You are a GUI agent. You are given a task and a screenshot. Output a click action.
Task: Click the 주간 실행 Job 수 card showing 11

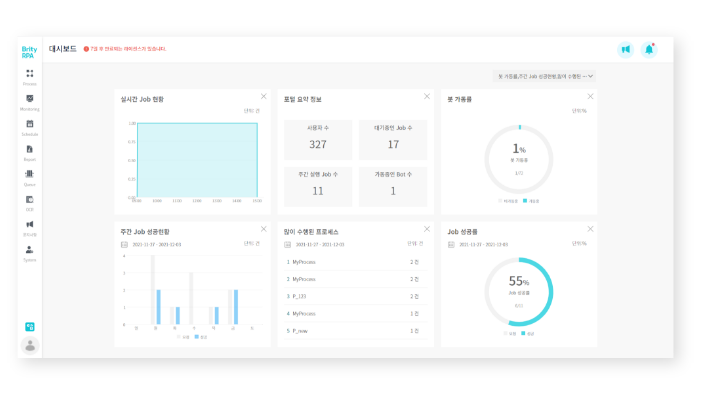[x=318, y=186]
